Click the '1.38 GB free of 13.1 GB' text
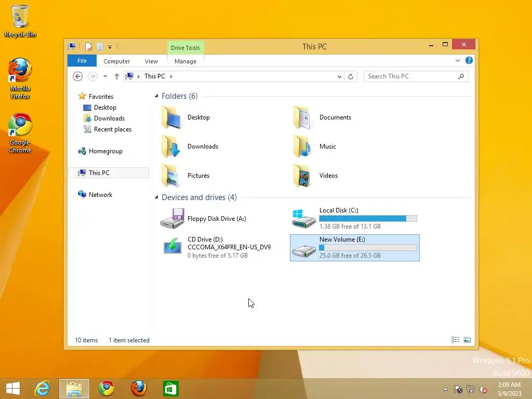The image size is (532, 399). pyautogui.click(x=350, y=227)
